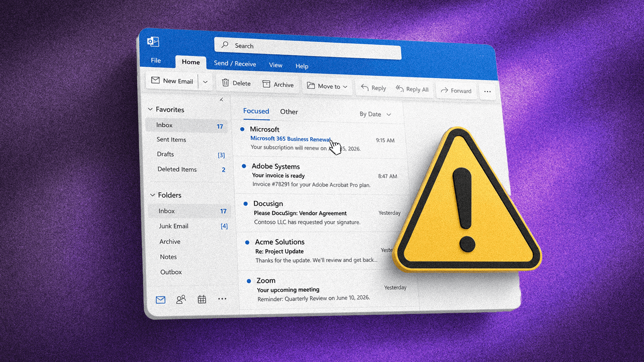Click the unread dot beside Docusign
The height and width of the screenshot is (362, 644).
[246, 204]
